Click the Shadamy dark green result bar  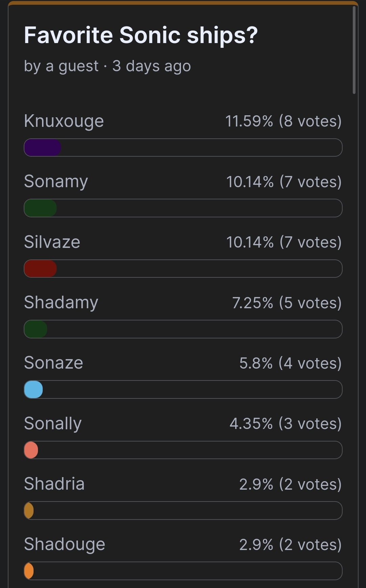[36, 329]
